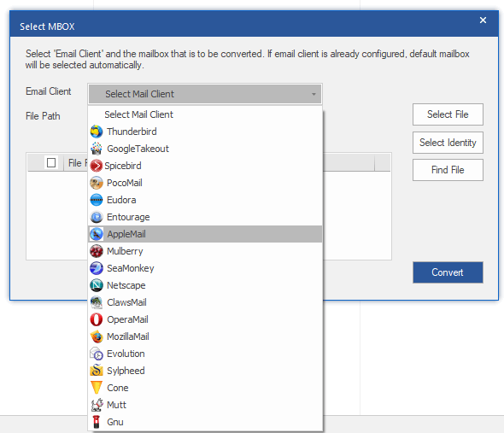Click the Find File button
Image resolution: width=504 pixels, height=433 pixels.
(x=448, y=170)
